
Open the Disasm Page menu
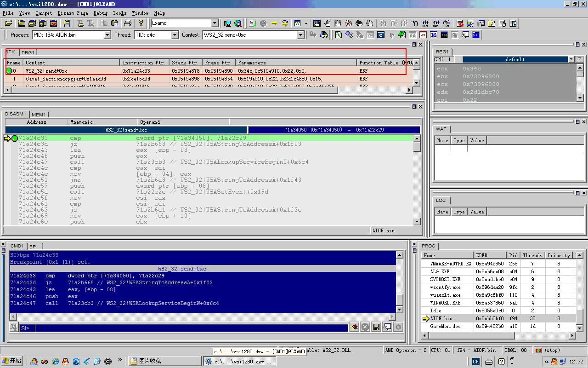(73, 13)
